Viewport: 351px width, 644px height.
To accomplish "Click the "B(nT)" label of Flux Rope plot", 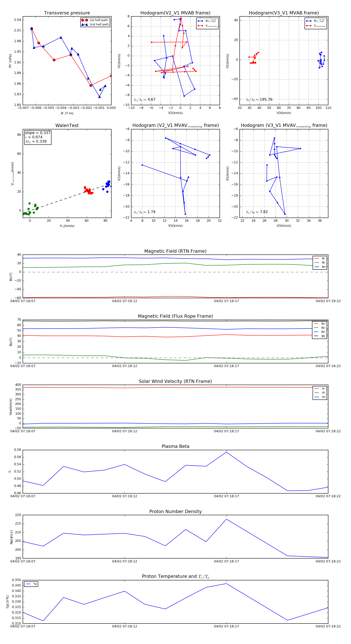I will click(11, 342).
